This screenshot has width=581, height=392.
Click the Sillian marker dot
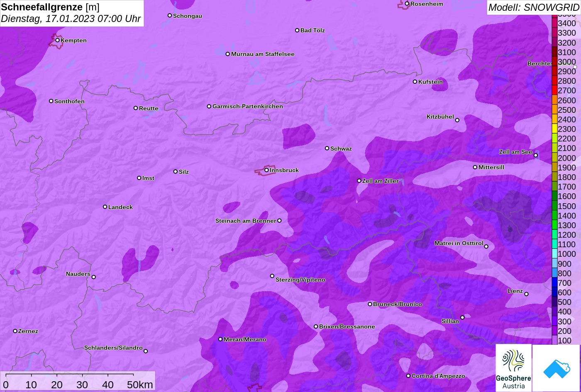(462, 317)
